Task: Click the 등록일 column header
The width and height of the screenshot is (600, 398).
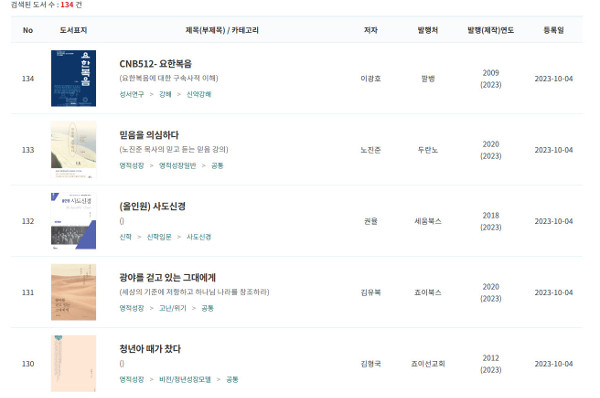Action: point(554,30)
